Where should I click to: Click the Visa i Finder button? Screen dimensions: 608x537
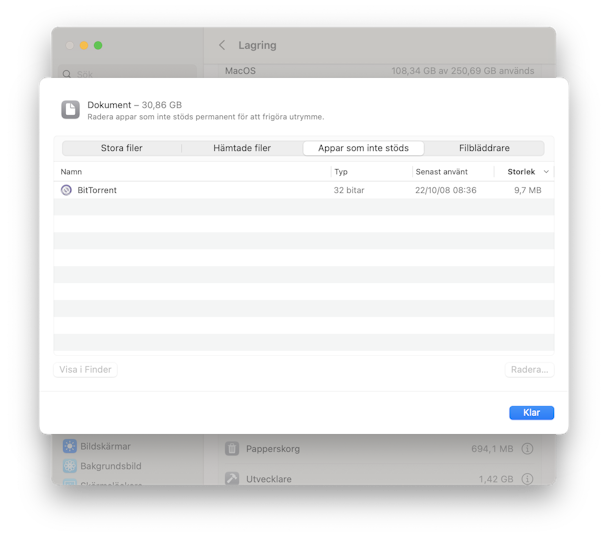85,370
